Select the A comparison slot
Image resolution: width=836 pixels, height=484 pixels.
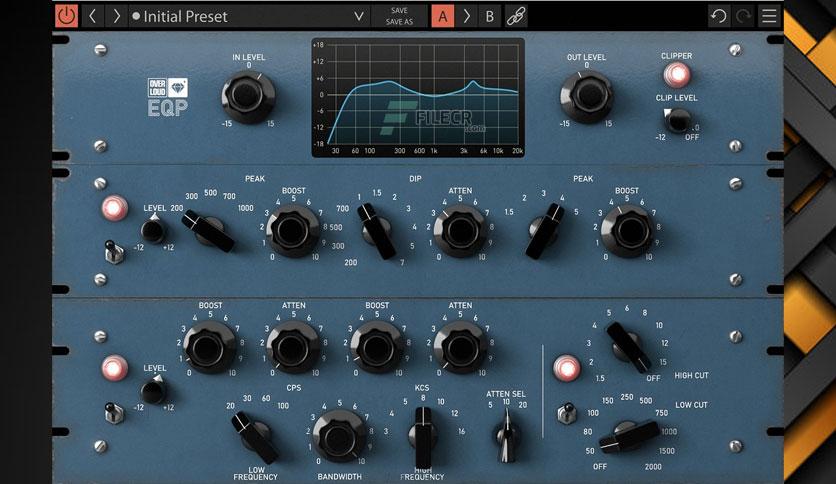pos(443,16)
